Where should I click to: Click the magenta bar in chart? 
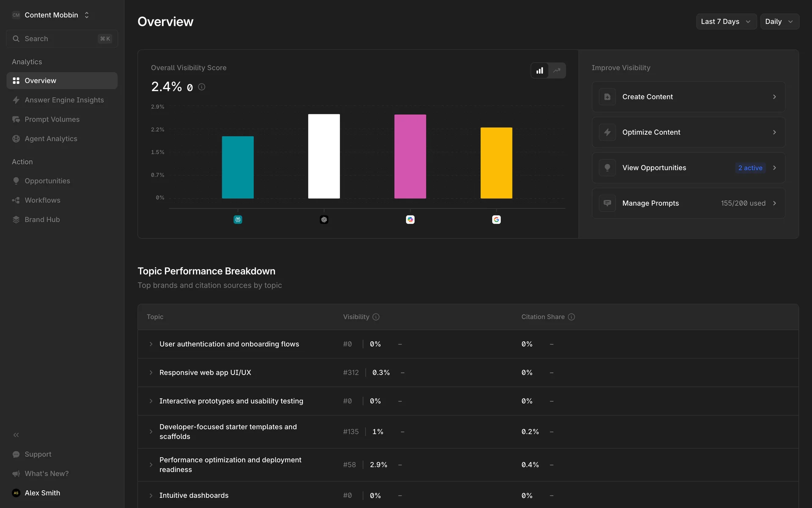410,156
